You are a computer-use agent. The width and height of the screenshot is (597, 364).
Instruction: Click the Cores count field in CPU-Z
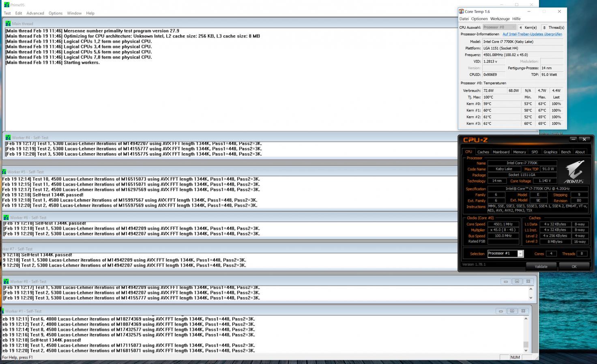click(x=551, y=254)
